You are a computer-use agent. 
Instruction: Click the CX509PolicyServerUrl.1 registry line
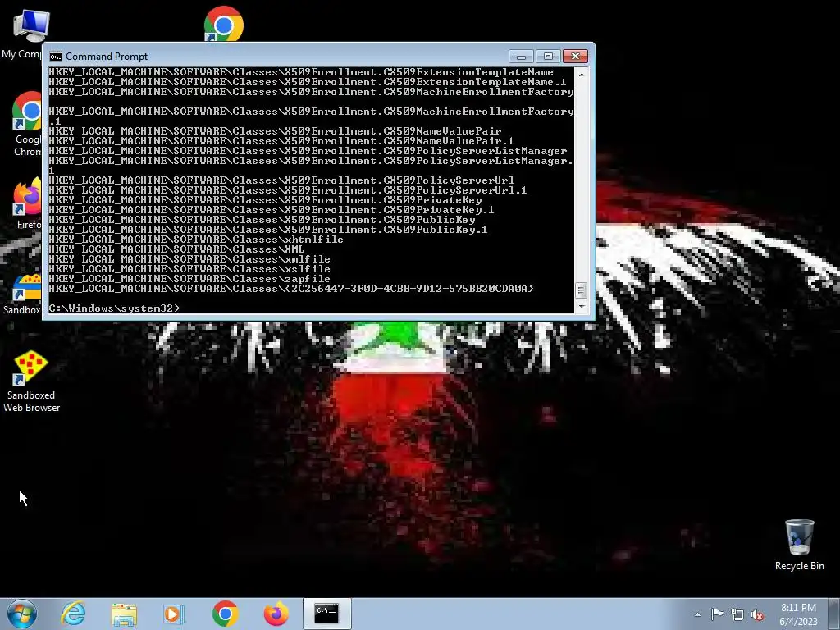(288, 190)
